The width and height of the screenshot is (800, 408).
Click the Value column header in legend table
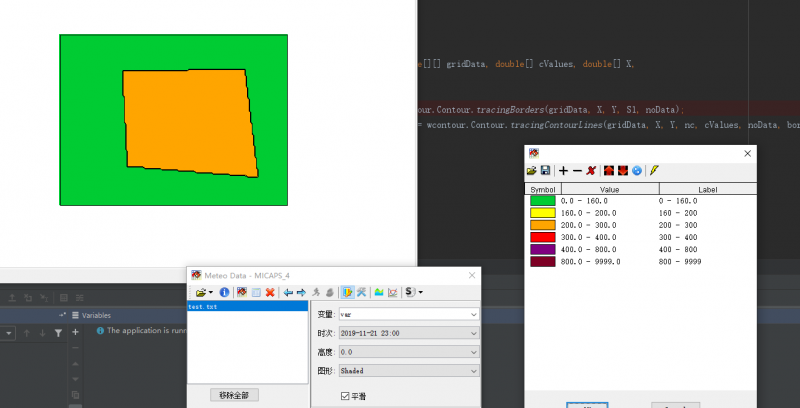click(609, 188)
